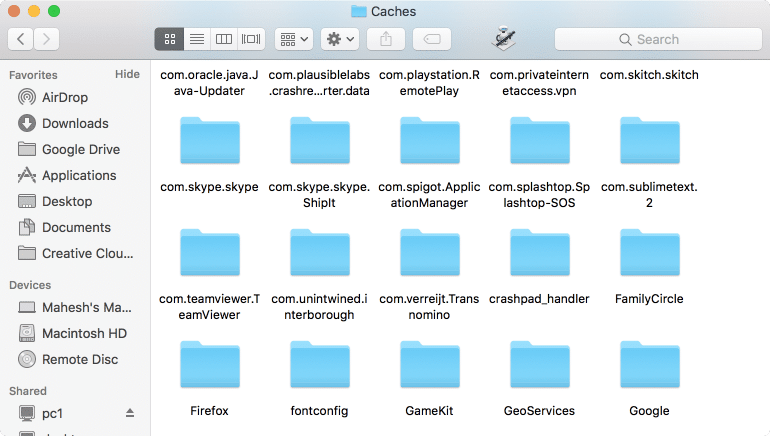Click the Devices section header
This screenshot has width=770, height=436.
[x=30, y=285]
